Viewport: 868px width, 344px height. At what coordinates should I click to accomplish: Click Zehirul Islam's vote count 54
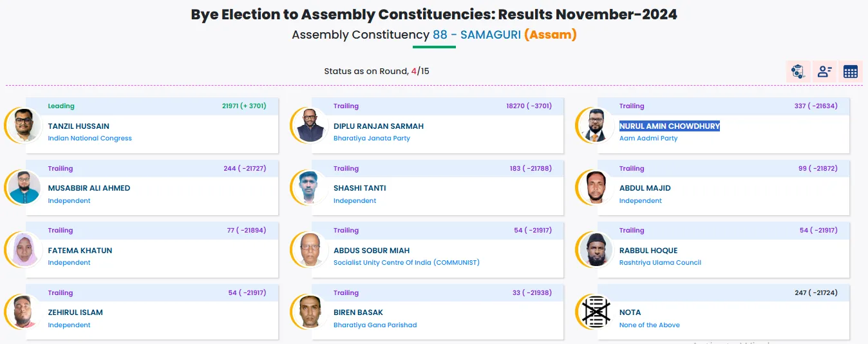coord(232,293)
